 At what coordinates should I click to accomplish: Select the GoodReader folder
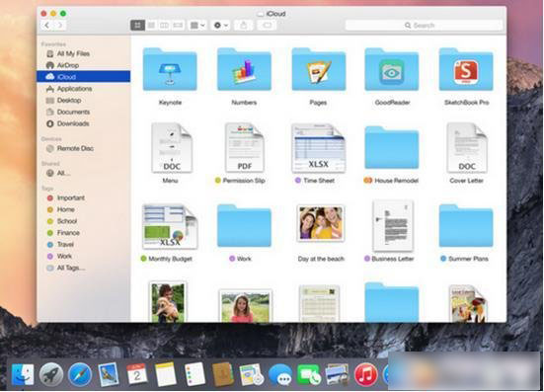coord(392,70)
